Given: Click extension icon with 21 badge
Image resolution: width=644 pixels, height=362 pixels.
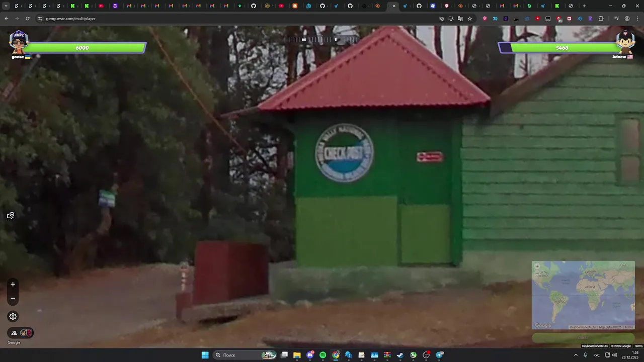Looking at the screenshot, I should [x=559, y=19].
